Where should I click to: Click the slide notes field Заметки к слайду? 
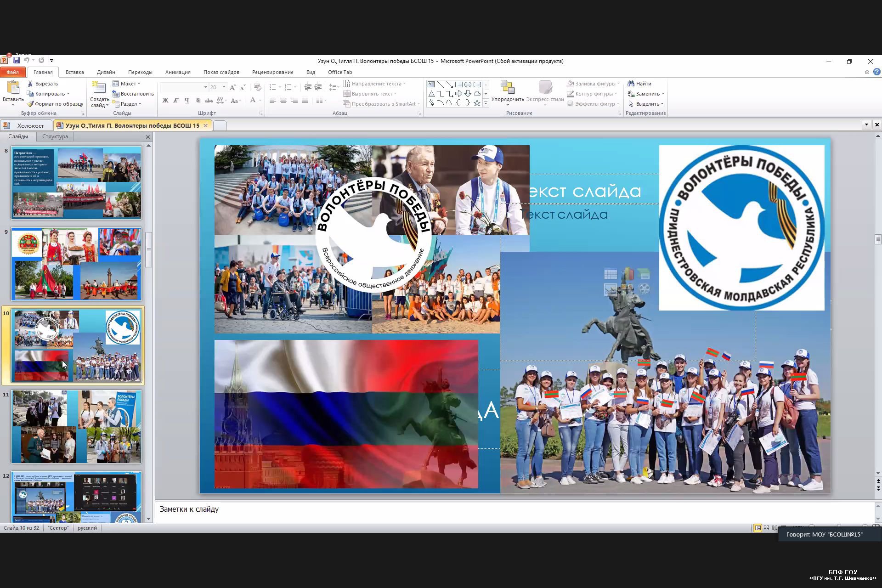[515, 512]
